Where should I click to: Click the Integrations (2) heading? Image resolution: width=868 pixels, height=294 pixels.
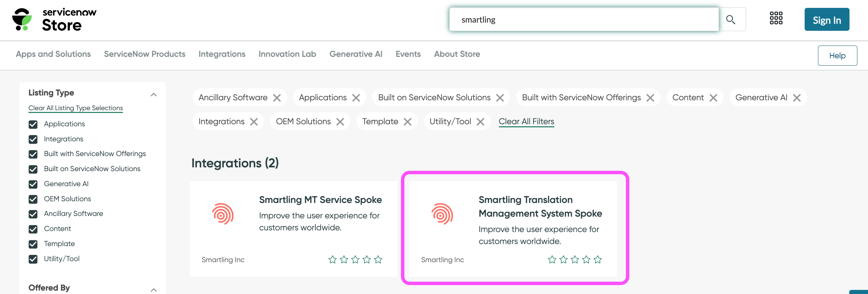click(235, 163)
